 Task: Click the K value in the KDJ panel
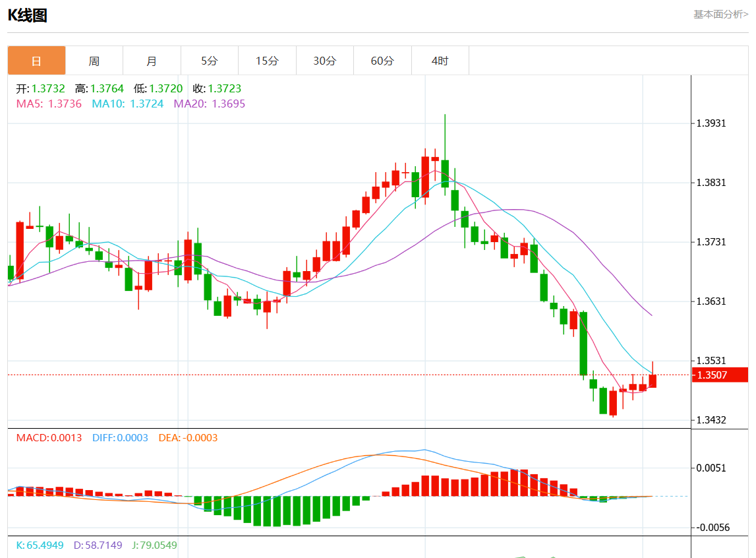point(40,545)
